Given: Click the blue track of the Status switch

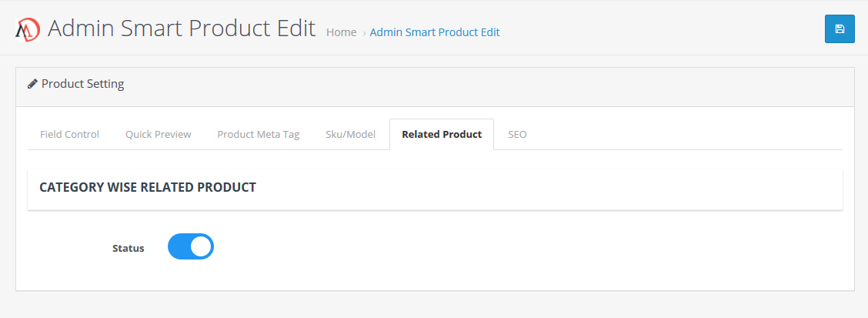Looking at the screenshot, I should 179,246.
